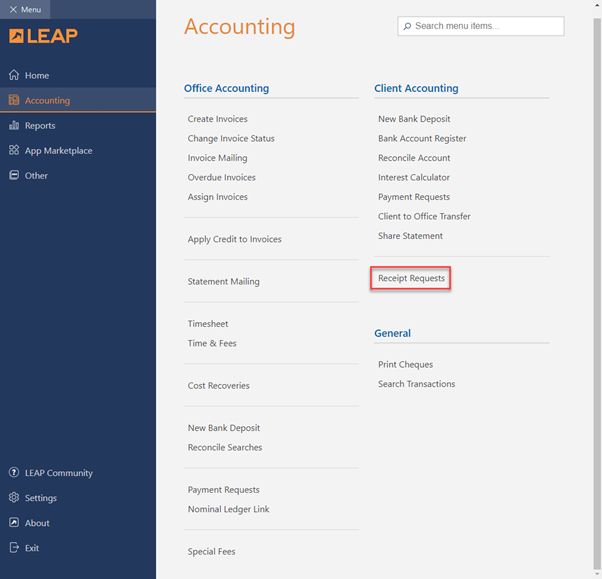Select Client to Office Transfer
The height and width of the screenshot is (579, 602).
pyautogui.click(x=424, y=216)
